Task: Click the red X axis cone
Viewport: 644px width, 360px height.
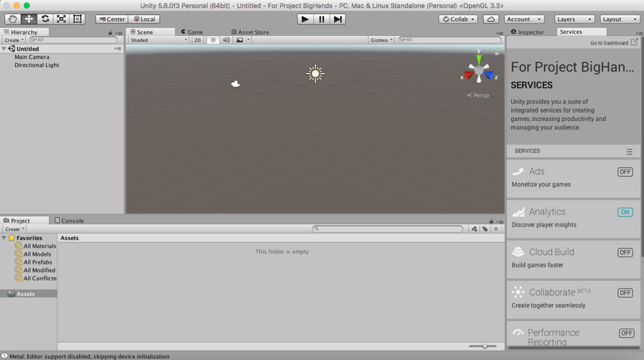Action: pyautogui.click(x=469, y=75)
